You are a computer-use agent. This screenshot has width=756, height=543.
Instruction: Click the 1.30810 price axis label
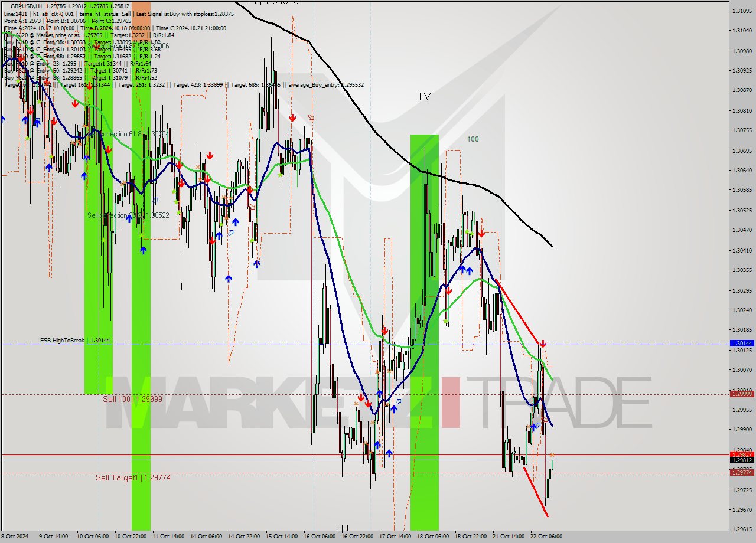tap(741, 110)
